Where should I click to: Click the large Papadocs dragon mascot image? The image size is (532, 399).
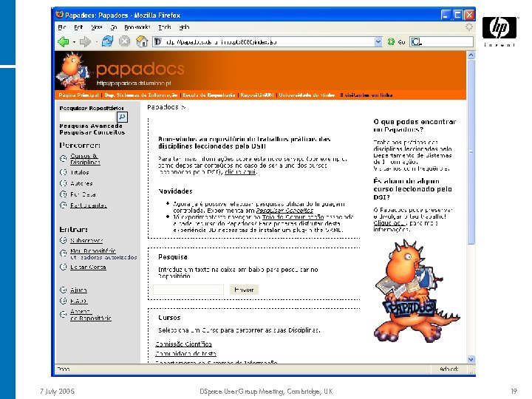tap(416, 292)
